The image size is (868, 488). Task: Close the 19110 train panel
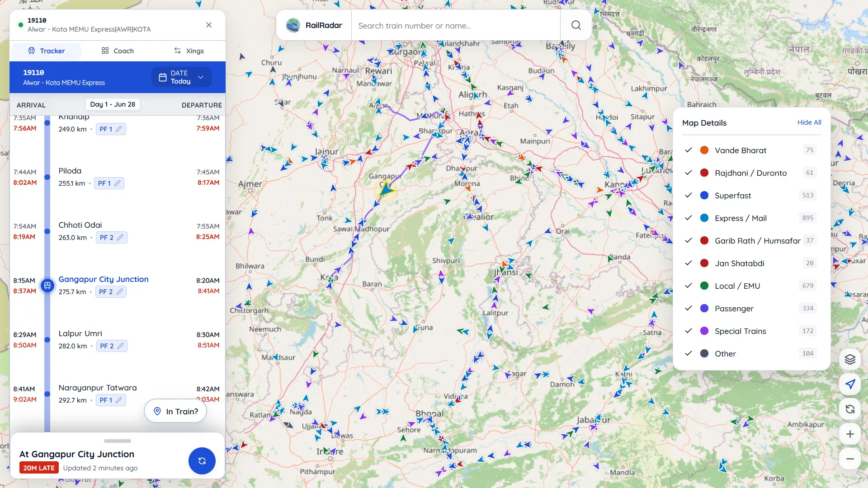(x=209, y=25)
